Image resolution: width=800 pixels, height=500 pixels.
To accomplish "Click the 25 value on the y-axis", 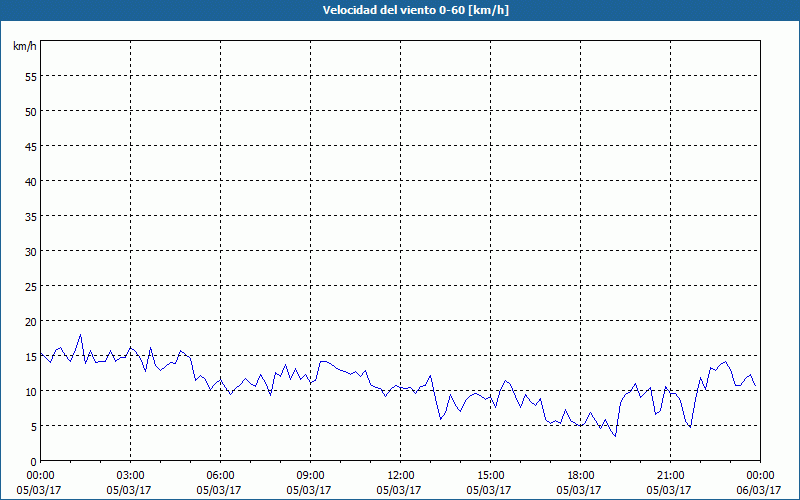I will pos(31,287).
